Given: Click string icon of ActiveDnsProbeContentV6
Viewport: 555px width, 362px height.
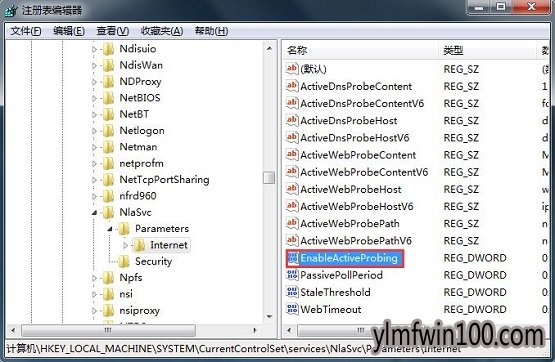Looking at the screenshot, I should [x=292, y=103].
